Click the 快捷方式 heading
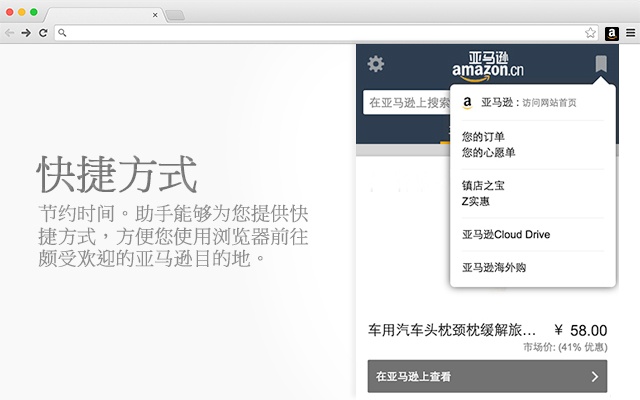Screen dimensions: 640x400 point(117,174)
